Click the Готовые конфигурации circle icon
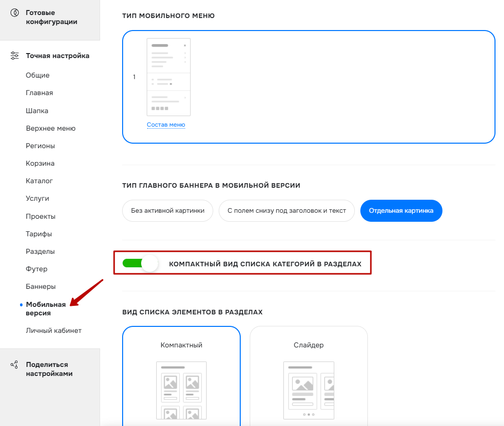This screenshot has width=504, height=426. tap(15, 13)
